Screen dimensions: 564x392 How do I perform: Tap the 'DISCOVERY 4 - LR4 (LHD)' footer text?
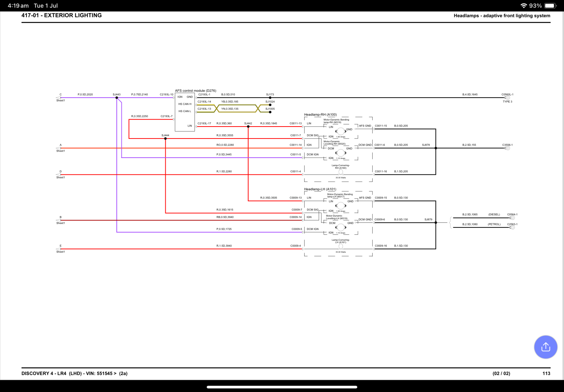coord(51,373)
